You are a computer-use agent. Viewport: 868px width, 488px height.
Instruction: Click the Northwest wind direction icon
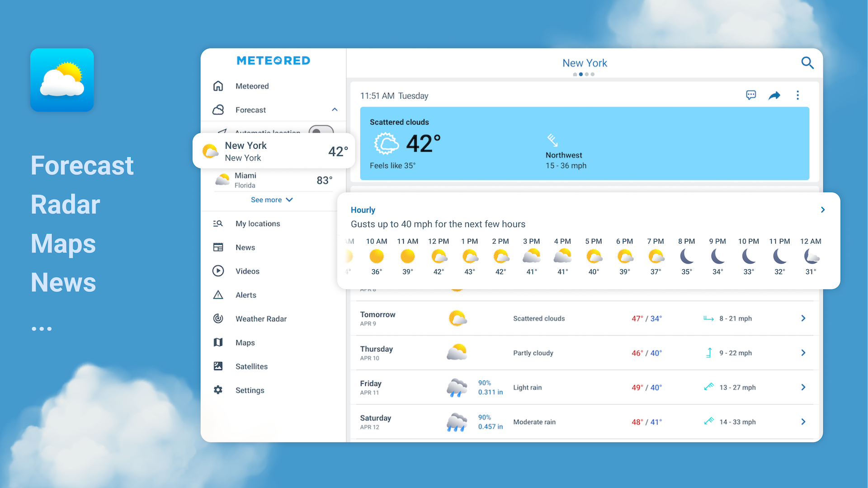pyautogui.click(x=552, y=140)
